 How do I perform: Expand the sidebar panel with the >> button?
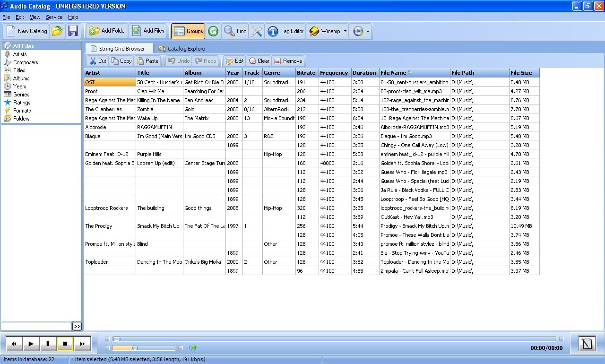77,326
